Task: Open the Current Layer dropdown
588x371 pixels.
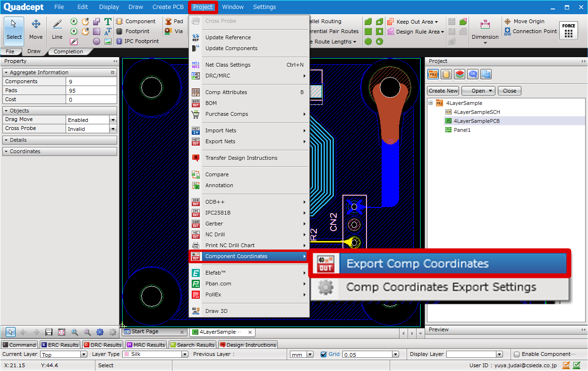Action: coord(83,354)
